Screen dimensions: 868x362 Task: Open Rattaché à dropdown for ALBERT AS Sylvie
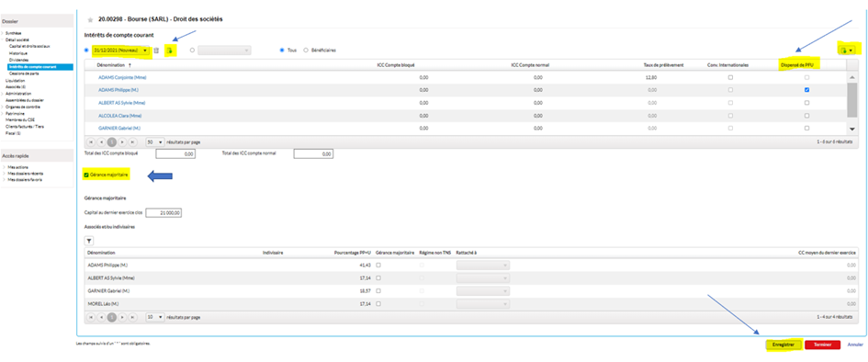click(x=483, y=278)
